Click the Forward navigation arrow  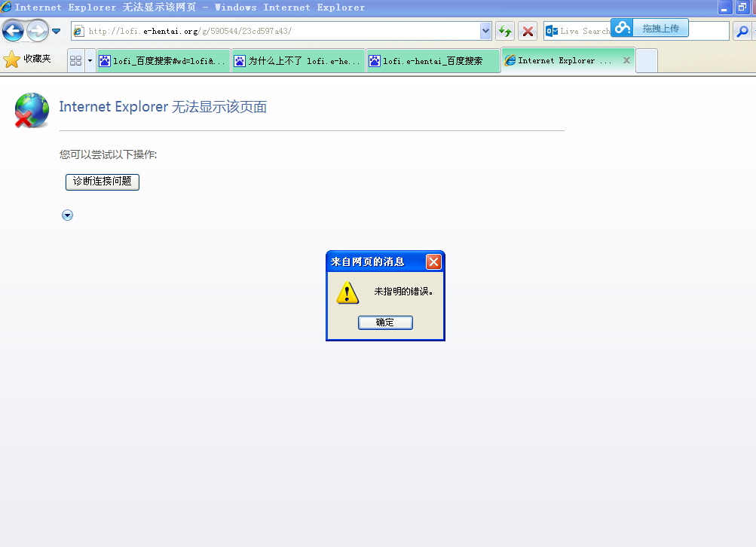[37, 32]
